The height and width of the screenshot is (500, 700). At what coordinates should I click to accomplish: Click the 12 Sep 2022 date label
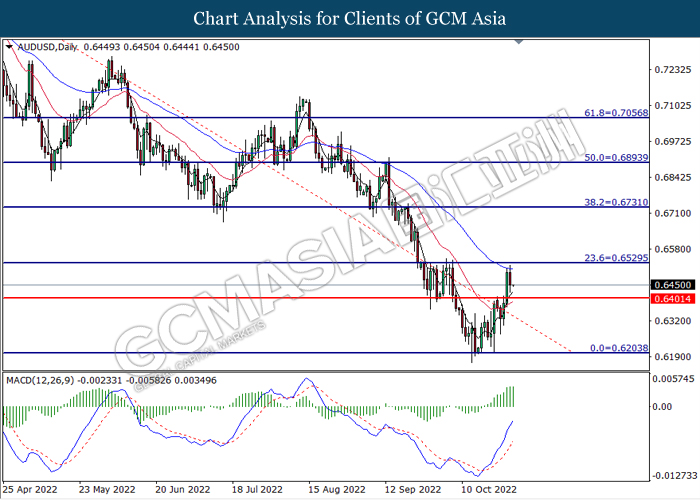pos(413,490)
